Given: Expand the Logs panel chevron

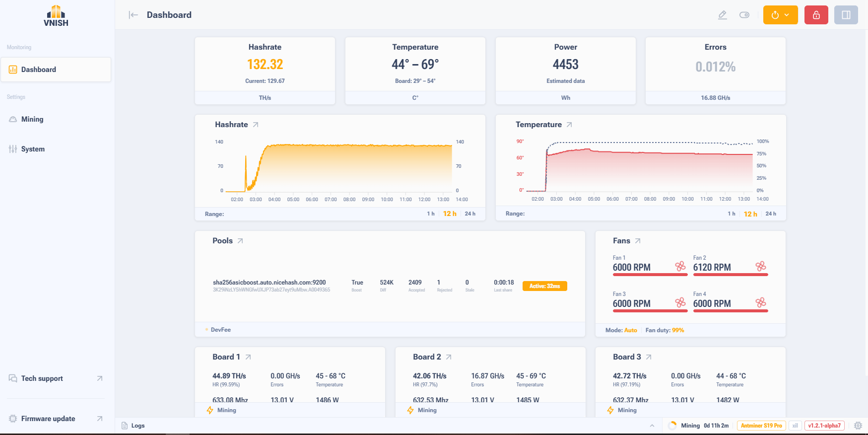Looking at the screenshot, I should pyautogui.click(x=652, y=426).
